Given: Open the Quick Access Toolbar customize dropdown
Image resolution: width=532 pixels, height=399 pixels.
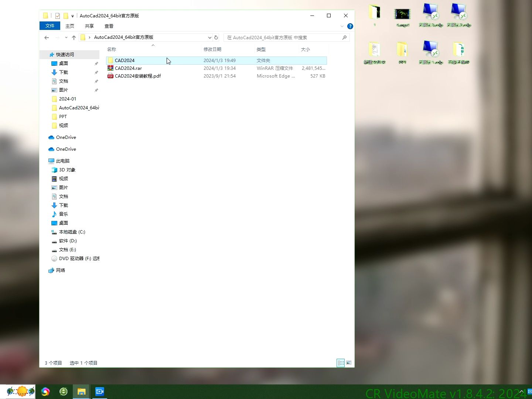Looking at the screenshot, I should point(72,16).
